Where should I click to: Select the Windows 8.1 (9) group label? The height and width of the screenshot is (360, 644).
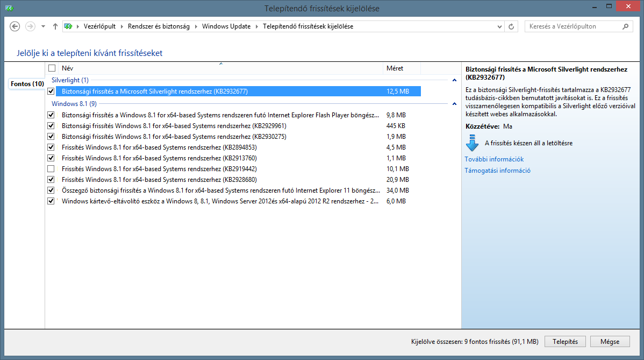tap(74, 103)
